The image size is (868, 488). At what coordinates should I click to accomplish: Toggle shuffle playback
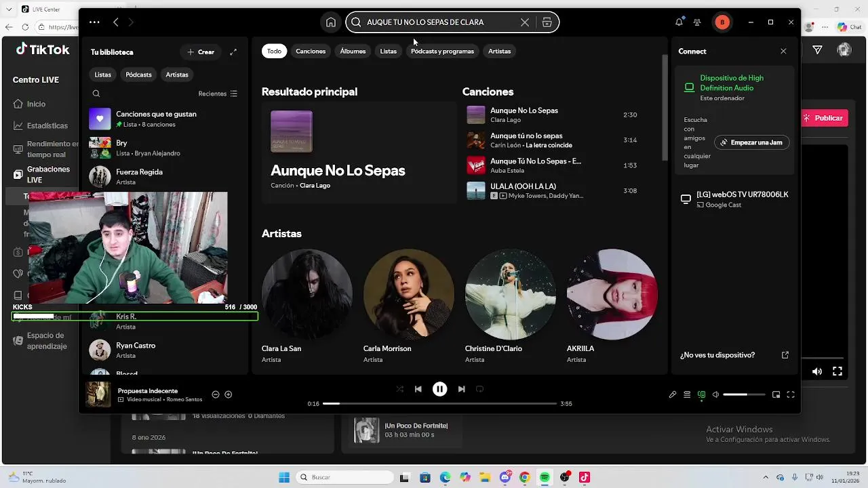tap(400, 389)
